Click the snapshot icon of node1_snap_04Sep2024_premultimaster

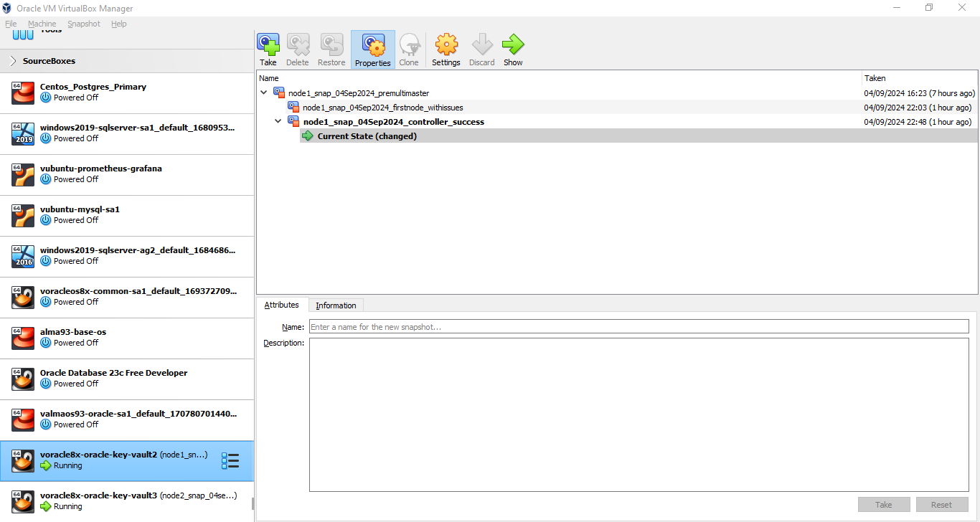point(279,92)
